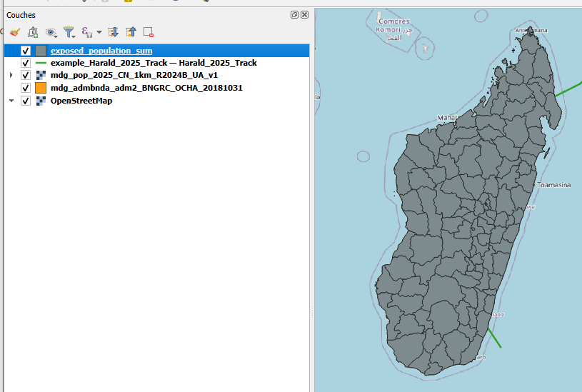
Task: Click the Toamasina label on the map
Action: click(554, 185)
